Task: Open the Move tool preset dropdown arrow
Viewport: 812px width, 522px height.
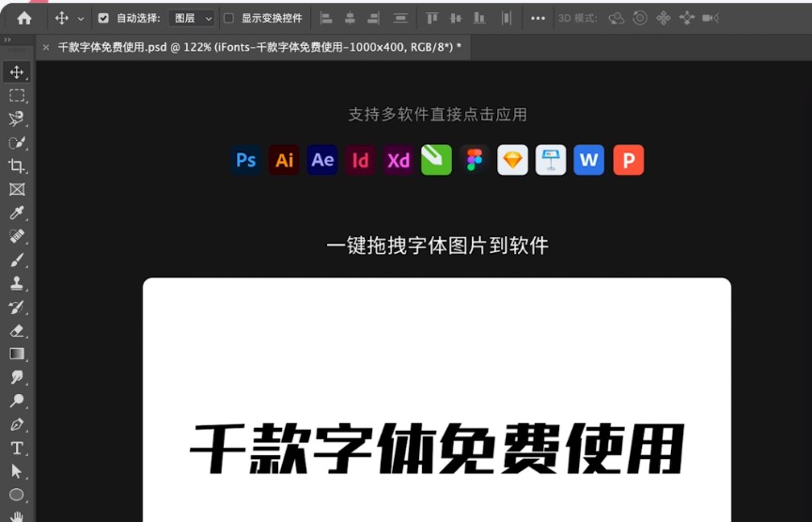Action: pos(81,19)
